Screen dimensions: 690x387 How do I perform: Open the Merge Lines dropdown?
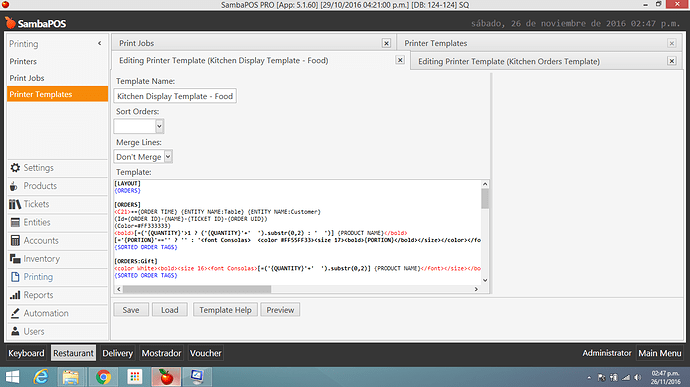(168, 156)
